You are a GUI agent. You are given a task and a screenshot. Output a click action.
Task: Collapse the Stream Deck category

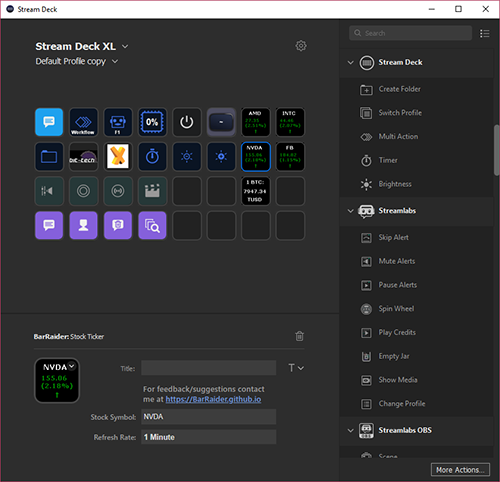click(x=350, y=62)
